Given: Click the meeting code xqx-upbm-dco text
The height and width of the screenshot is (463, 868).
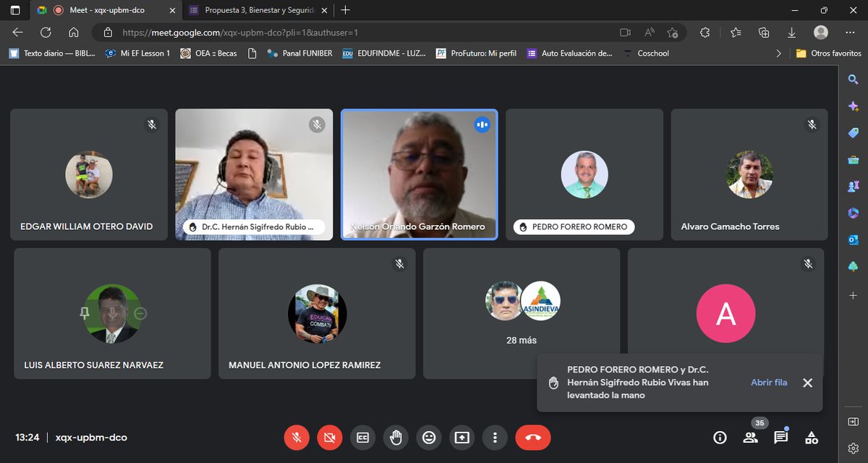Looking at the screenshot, I should pos(93,438).
